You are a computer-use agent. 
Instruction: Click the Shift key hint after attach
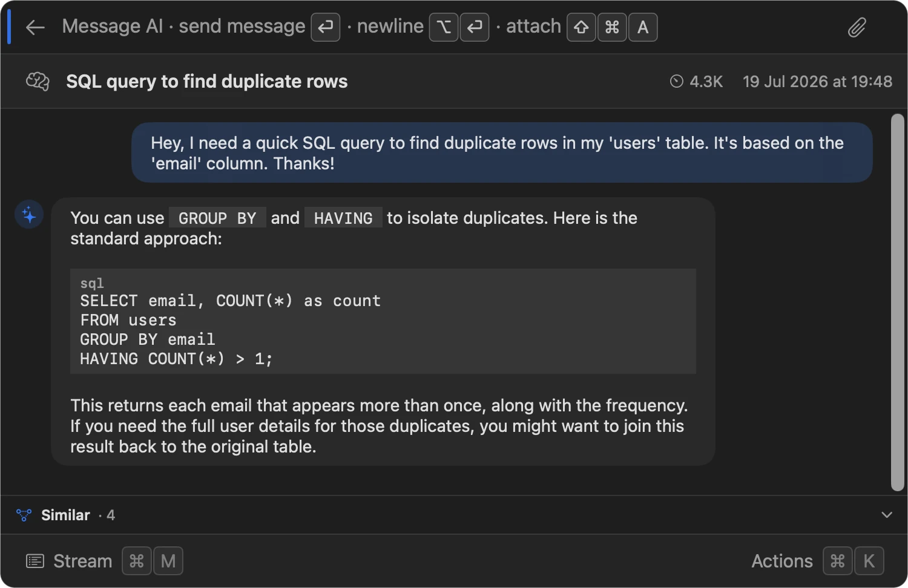coord(581,27)
